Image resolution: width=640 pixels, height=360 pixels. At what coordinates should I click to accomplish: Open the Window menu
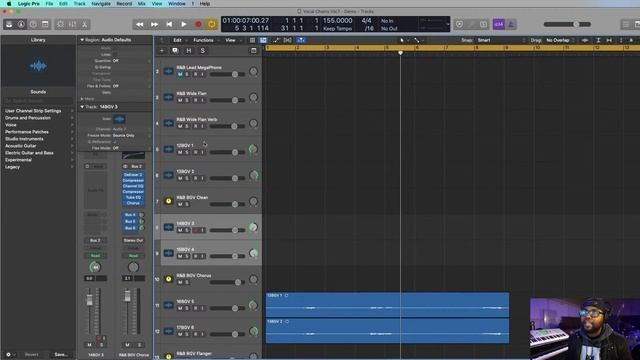[x=177, y=4]
